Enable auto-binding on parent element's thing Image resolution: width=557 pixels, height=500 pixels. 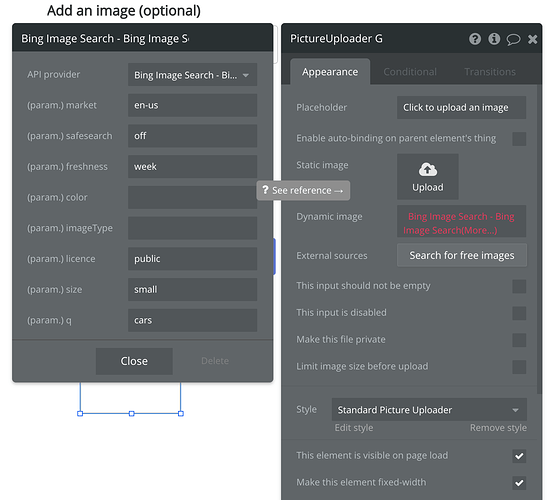(519, 139)
